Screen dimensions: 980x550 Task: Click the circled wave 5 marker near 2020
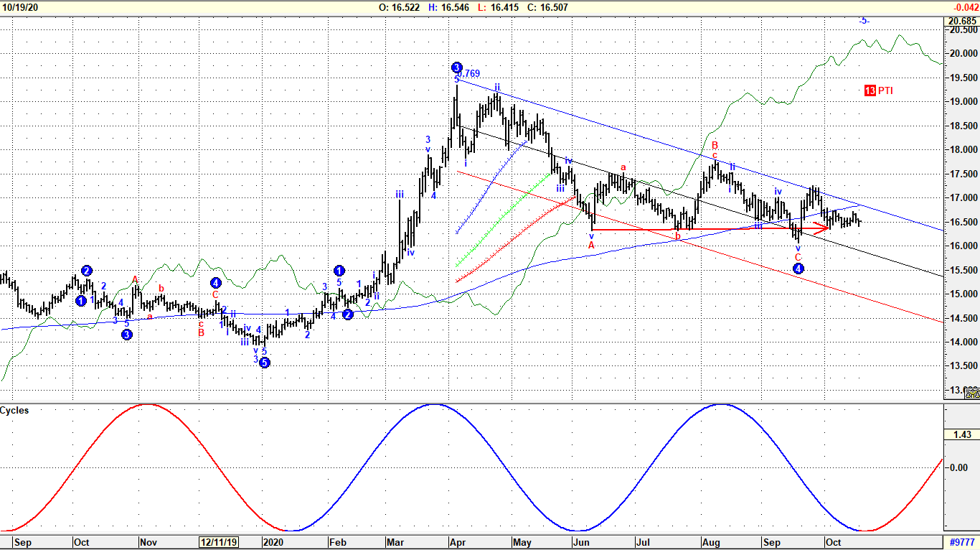pos(264,363)
